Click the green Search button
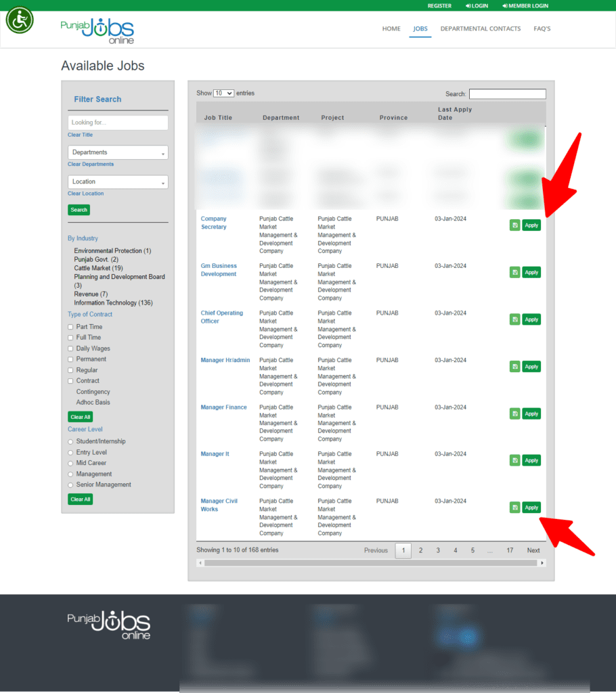616x693 pixels. [79, 210]
